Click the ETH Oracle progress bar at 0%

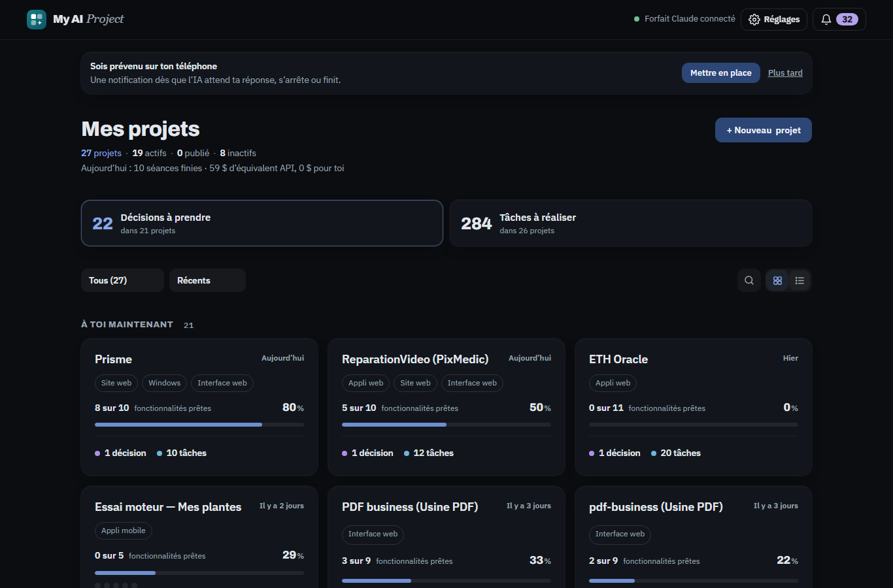pyautogui.click(x=694, y=425)
